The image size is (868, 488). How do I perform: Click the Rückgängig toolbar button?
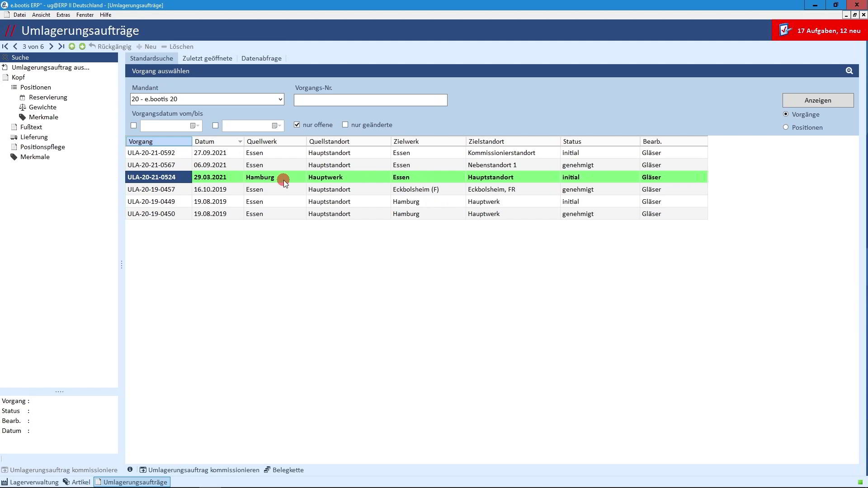click(110, 47)
